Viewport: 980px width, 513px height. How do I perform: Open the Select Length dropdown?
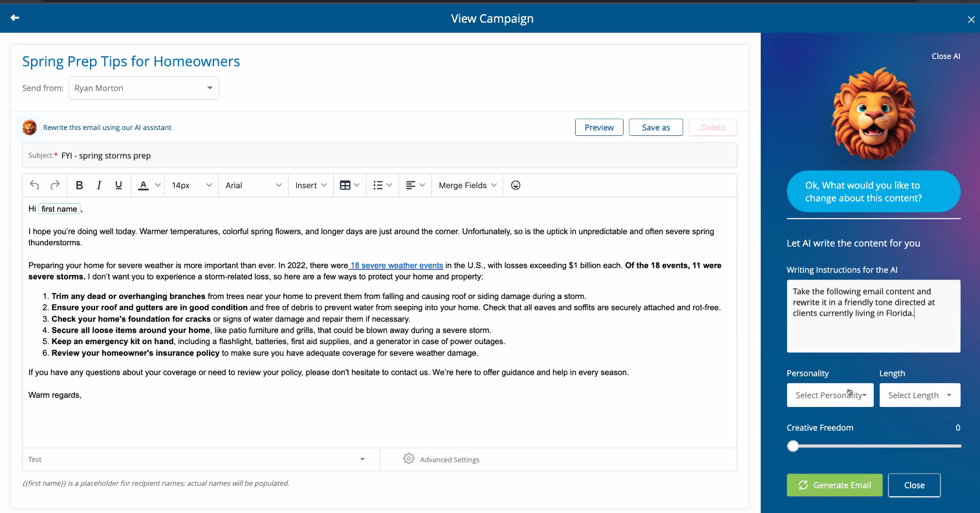919,395
